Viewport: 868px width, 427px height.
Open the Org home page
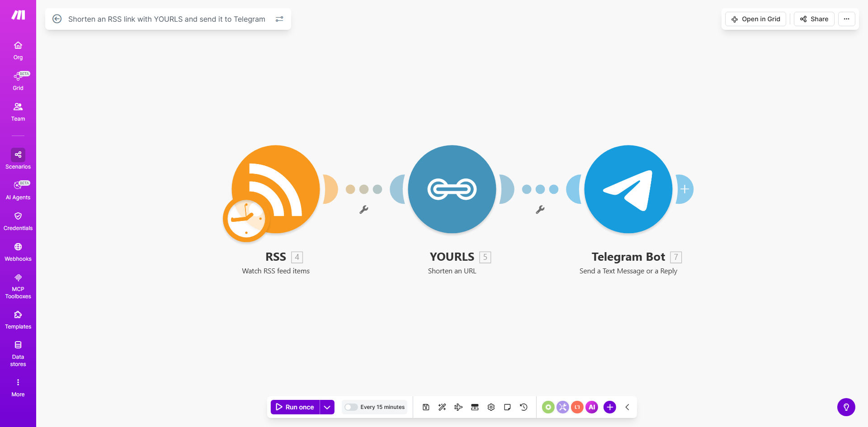point(18,51)
